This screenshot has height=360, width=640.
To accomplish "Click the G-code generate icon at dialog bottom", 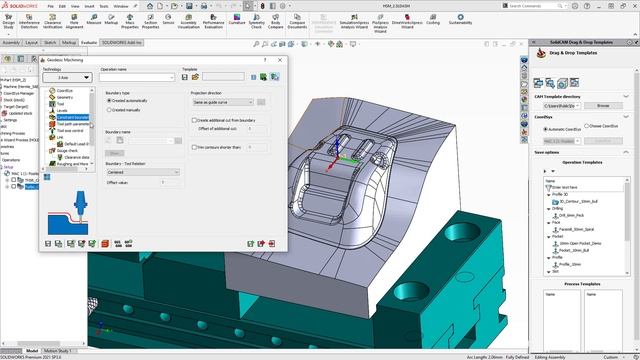I will [118, 244].
